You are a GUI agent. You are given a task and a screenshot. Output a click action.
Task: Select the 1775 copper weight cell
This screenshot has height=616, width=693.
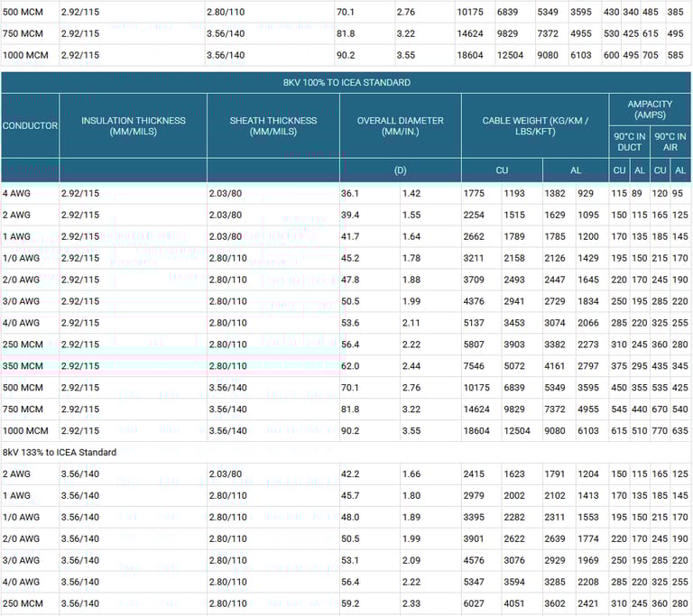click(475, 193)
